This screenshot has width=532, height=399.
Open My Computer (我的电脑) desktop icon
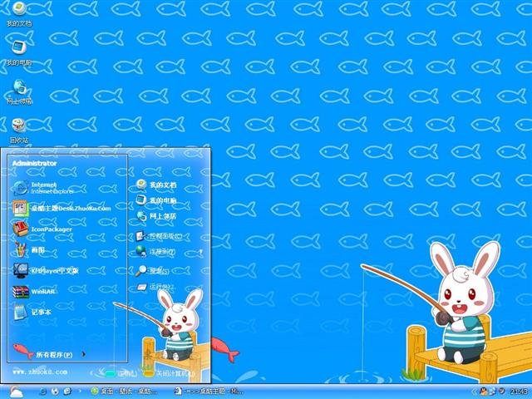coord(19,53)
